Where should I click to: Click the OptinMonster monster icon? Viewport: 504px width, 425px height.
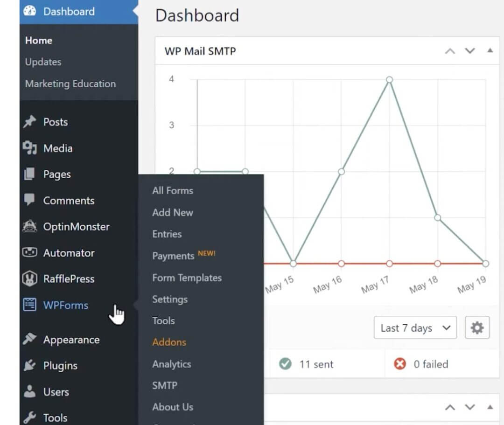point(30,227)
